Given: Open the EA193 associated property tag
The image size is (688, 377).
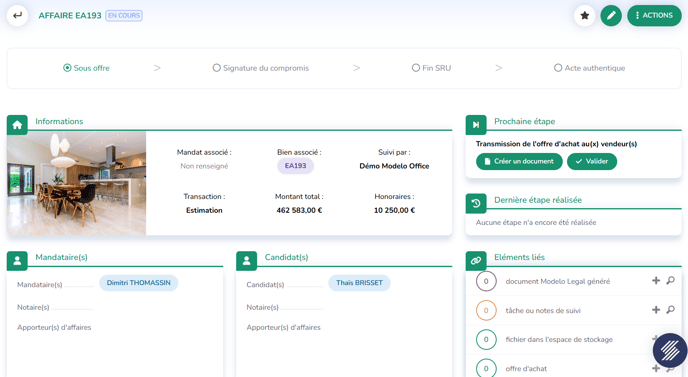Looking at the screenshot, I should [x=295, y=166].
